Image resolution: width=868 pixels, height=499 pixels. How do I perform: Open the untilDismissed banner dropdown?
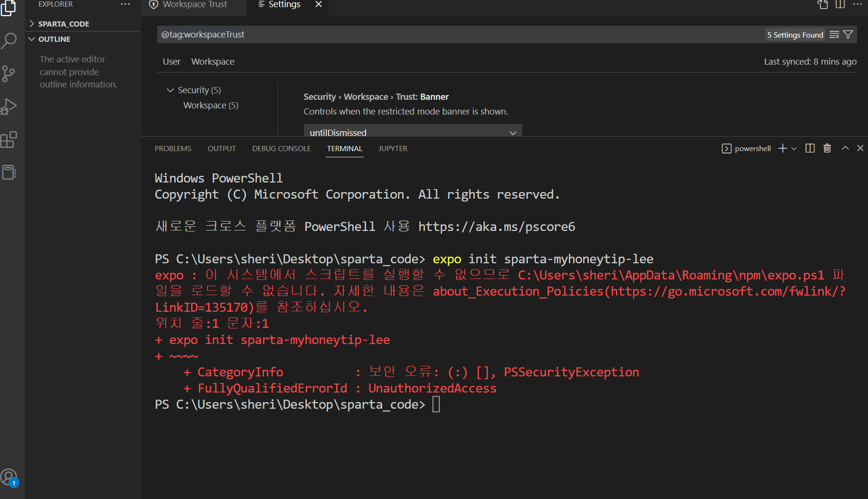413,131
